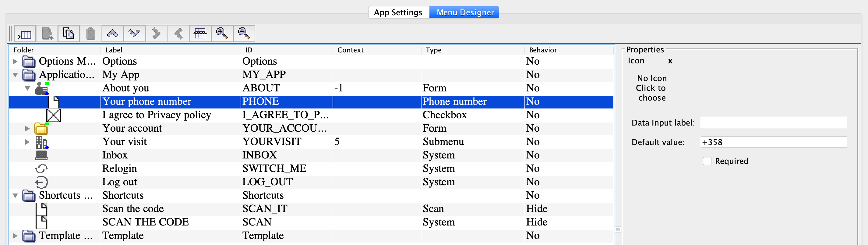Switch to the App Settings tab

[398, 12]
